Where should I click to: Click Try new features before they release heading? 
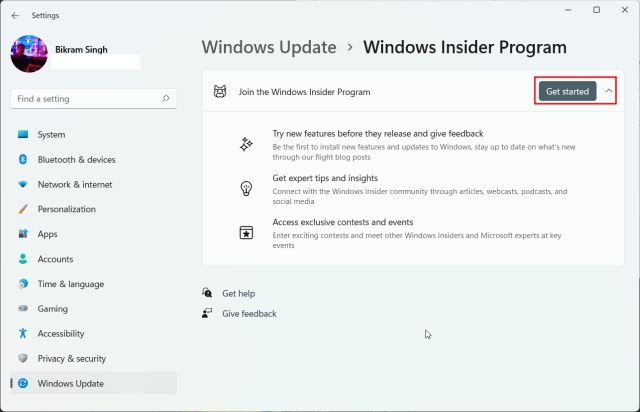(378, 134)
